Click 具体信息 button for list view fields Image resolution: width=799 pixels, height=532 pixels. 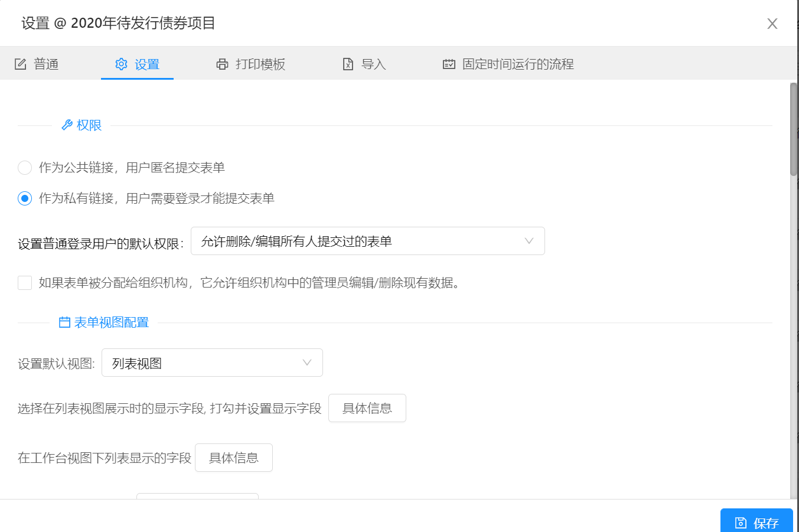(367, 408)
